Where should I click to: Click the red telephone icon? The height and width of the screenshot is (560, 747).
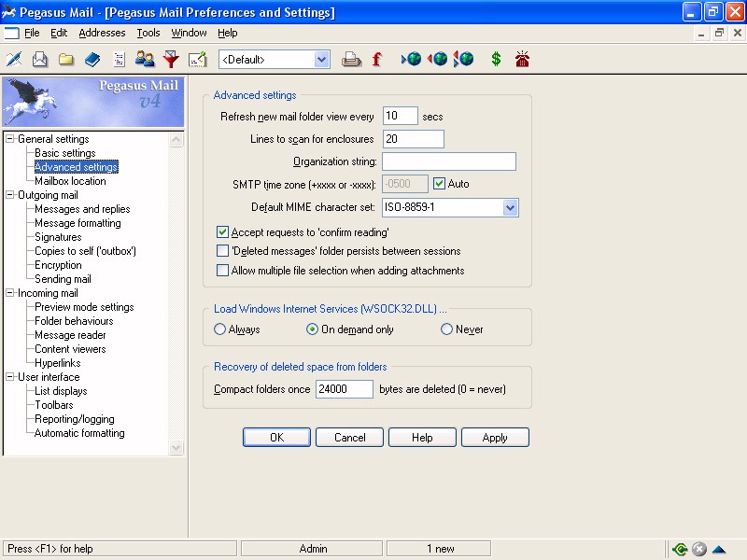click(x=522, y=60)
